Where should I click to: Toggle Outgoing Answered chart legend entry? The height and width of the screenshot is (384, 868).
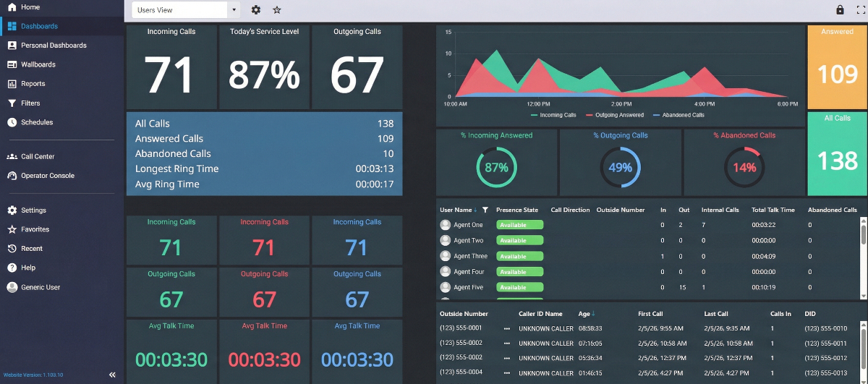point(615,115)
